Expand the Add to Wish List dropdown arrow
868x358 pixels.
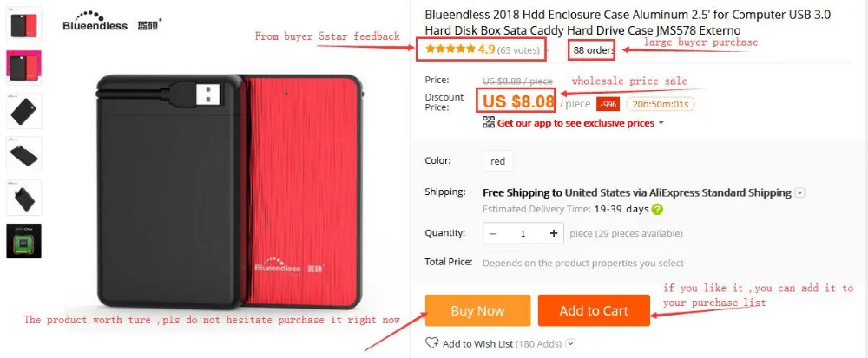point(571,343)
